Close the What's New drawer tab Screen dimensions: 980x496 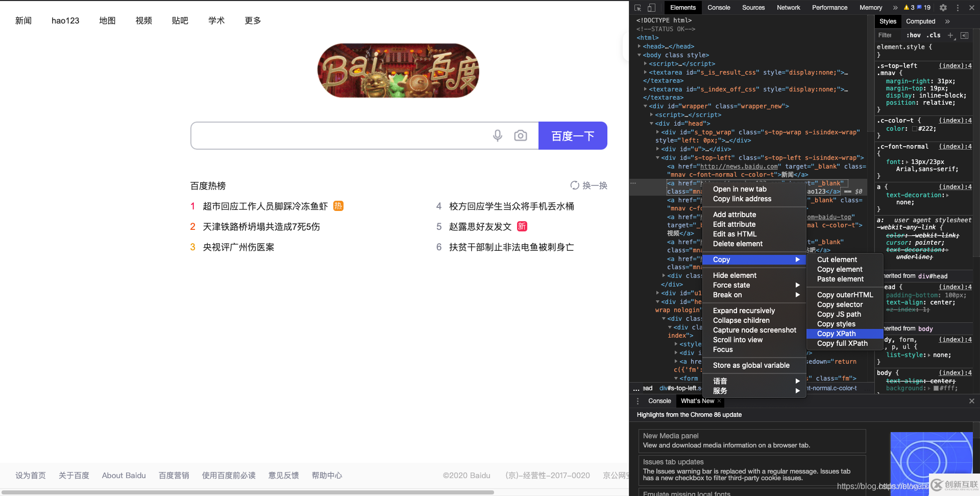(x=719, y=401)
